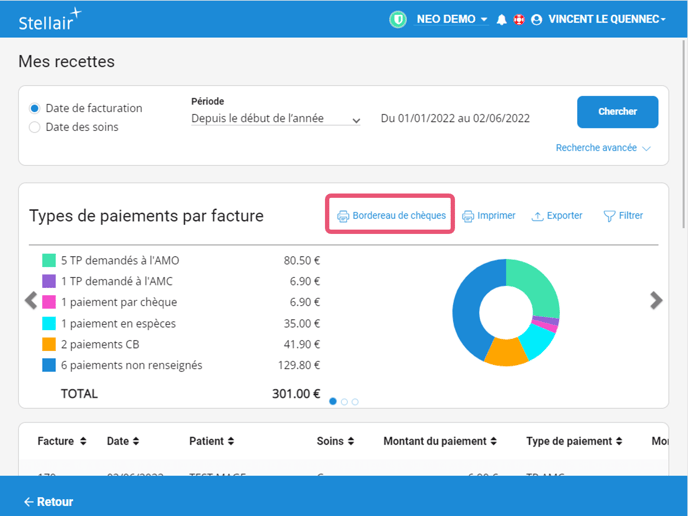Click the lifebuoy help icon

[519, 20]
